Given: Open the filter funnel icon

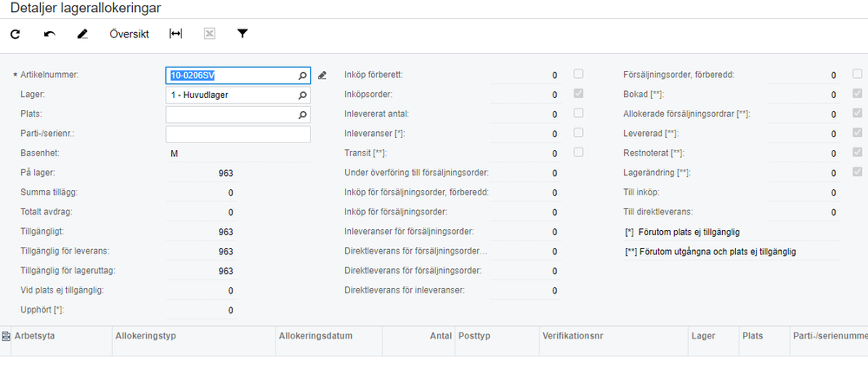Looking at the screenshot, I should (x=242, y=35).
